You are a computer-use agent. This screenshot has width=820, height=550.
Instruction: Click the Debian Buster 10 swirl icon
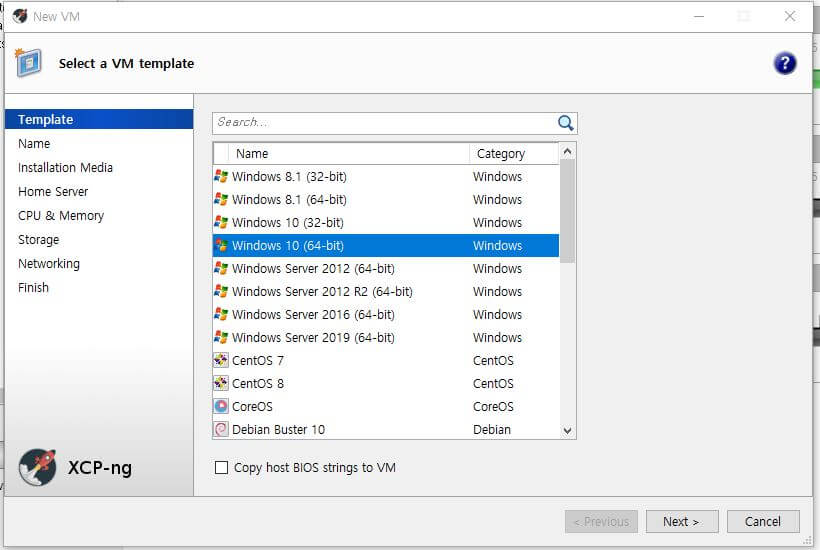pyautogui.click(x=221, y=429)
